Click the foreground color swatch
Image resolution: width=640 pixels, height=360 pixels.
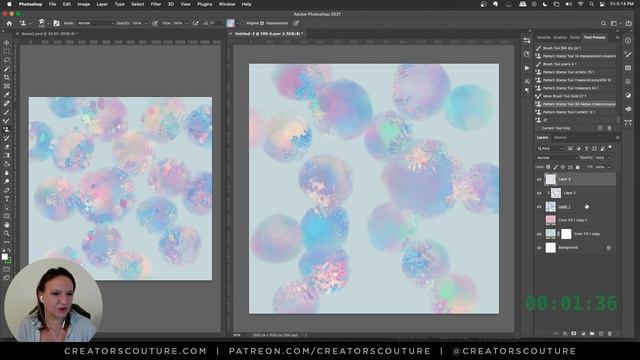coord(4,257)
